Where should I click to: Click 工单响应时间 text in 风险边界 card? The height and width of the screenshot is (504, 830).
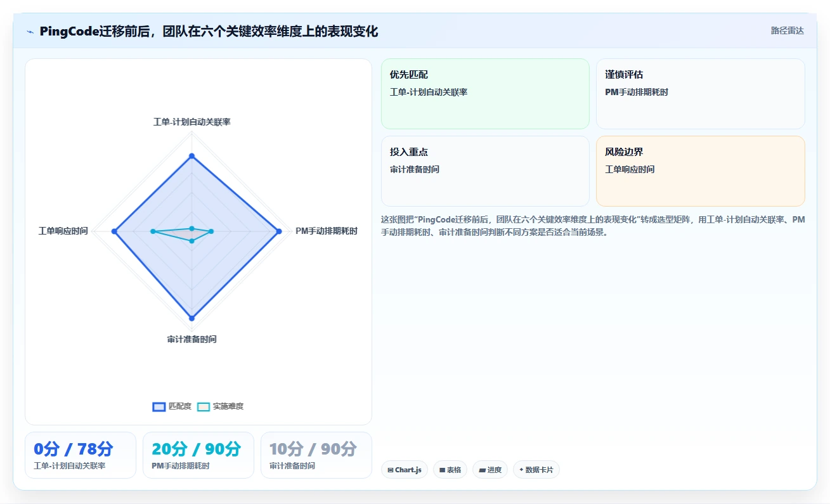pyautogui.click(x=630, y=169)
